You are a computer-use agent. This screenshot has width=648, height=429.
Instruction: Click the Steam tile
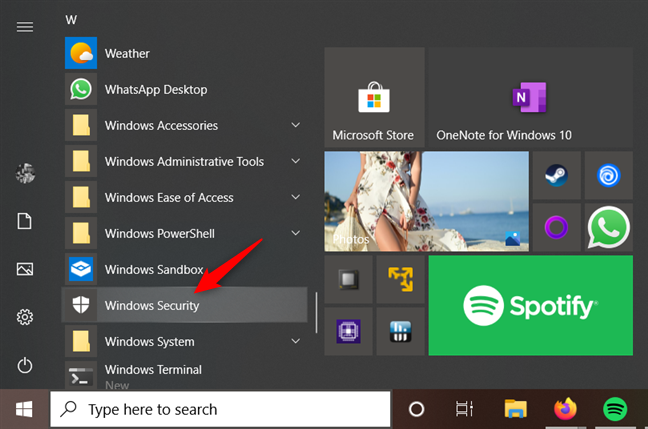(x=556, y=176)
